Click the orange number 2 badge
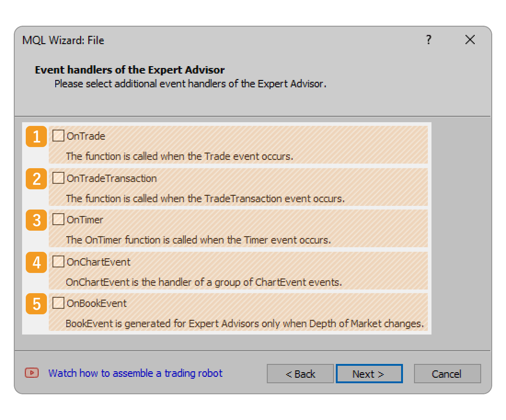506x420 pixels. 36,179
